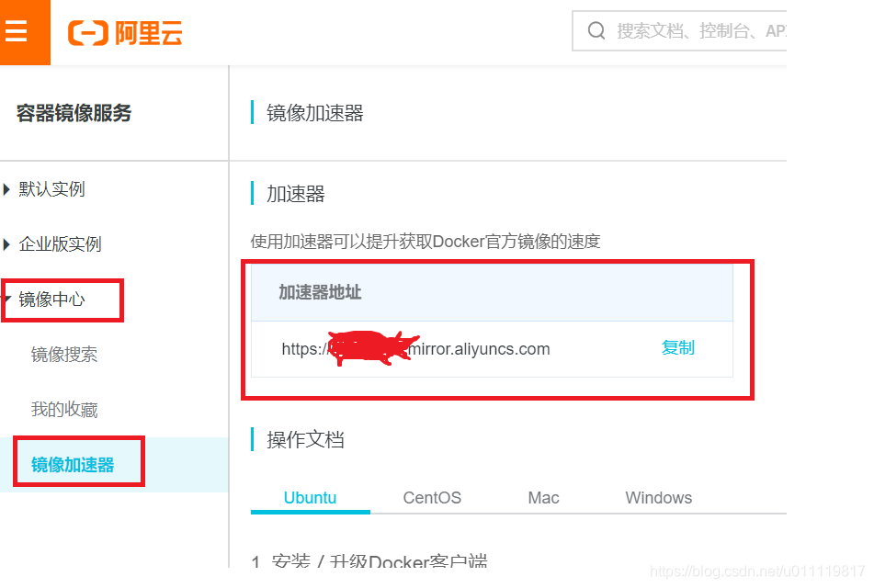Select 镜像中心 in the sidebar
This screenshot has height=588, width=874.
click(51, 300)
